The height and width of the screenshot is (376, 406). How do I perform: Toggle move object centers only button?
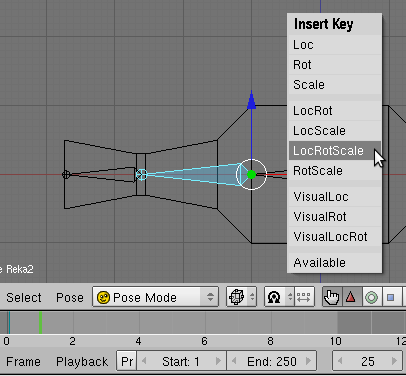point(304,297)
